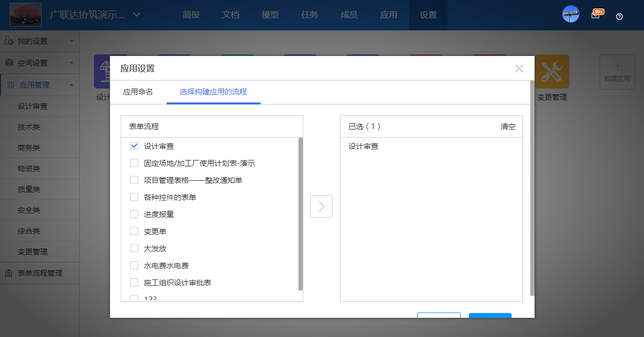
Task: Open the 模型 top navigation tab
Action: pos(270,15)
